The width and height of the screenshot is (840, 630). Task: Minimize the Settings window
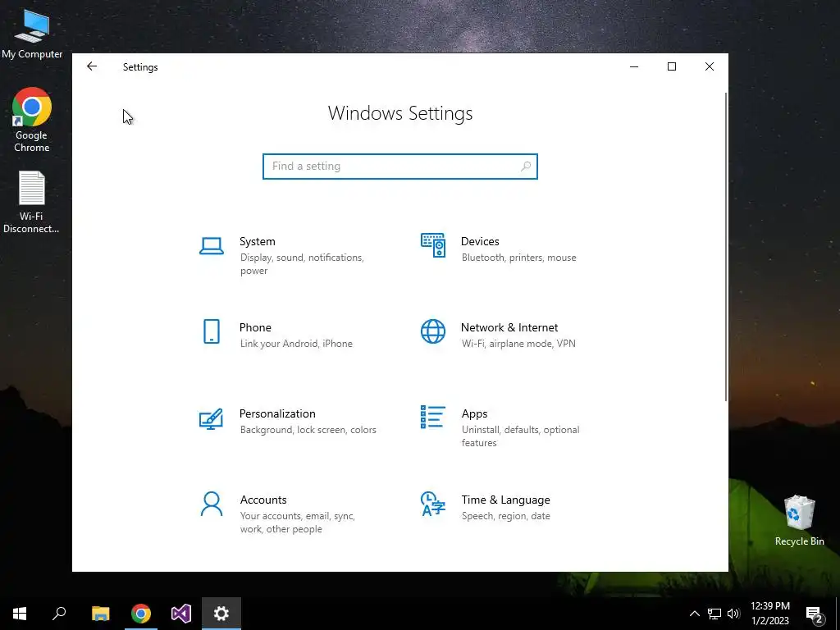[x=634, y=66]
